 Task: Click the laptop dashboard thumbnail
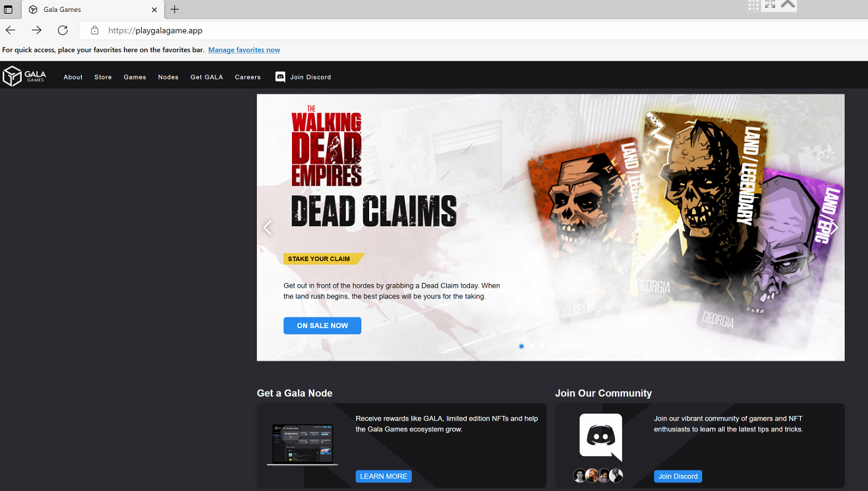[303, 445]
